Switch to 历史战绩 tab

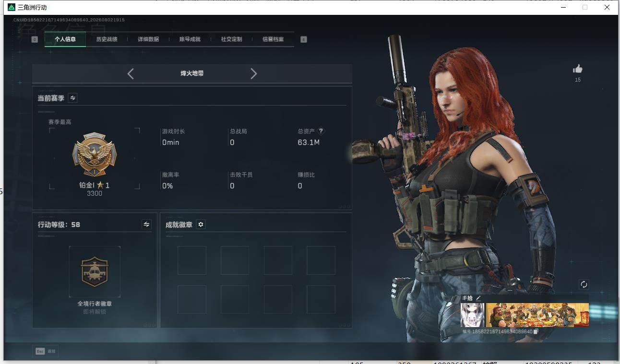pos(107,39)
